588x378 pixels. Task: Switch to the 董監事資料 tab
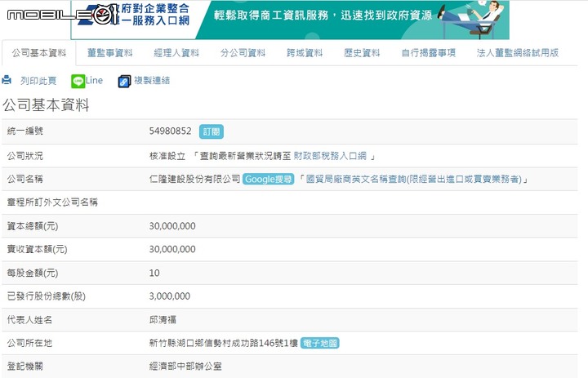[x=110, y=53]
